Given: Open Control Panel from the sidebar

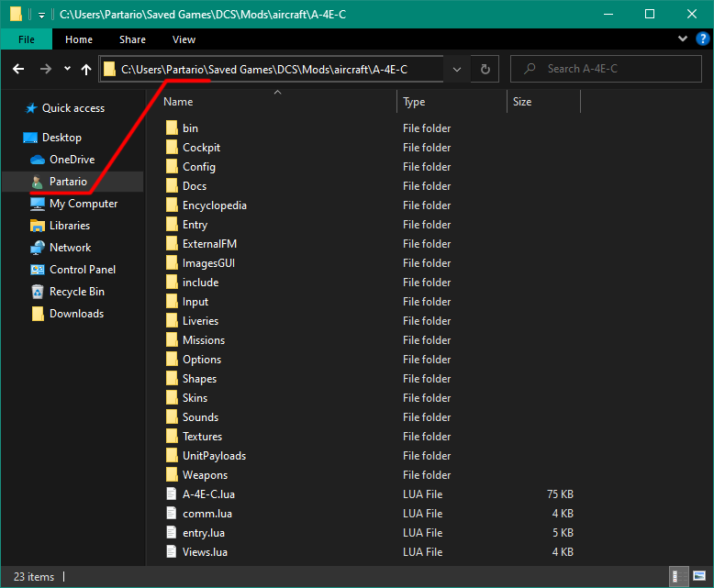Looking at the screenshot, I should (x=73, y=270).
